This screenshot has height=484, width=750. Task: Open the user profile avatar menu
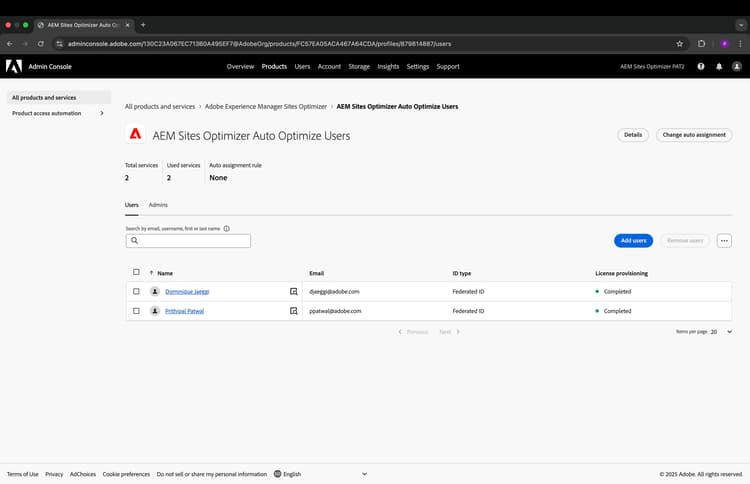point(737,66)
